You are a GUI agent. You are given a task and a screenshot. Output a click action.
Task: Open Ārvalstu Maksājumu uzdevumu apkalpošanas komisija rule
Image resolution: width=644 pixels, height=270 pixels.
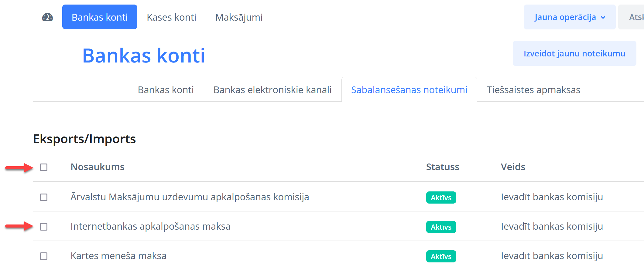[x=190, y=197]
